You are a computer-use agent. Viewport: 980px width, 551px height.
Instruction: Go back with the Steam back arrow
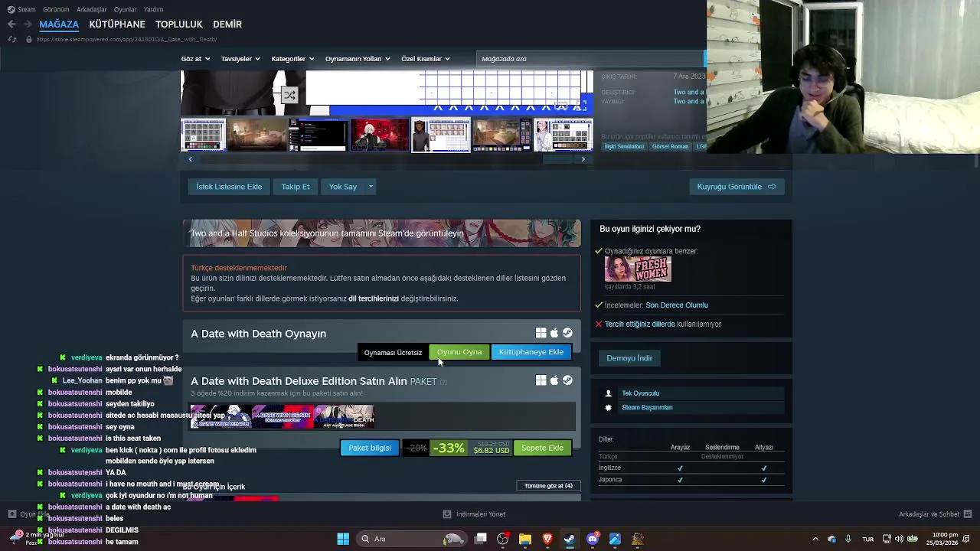pos(11,24)
